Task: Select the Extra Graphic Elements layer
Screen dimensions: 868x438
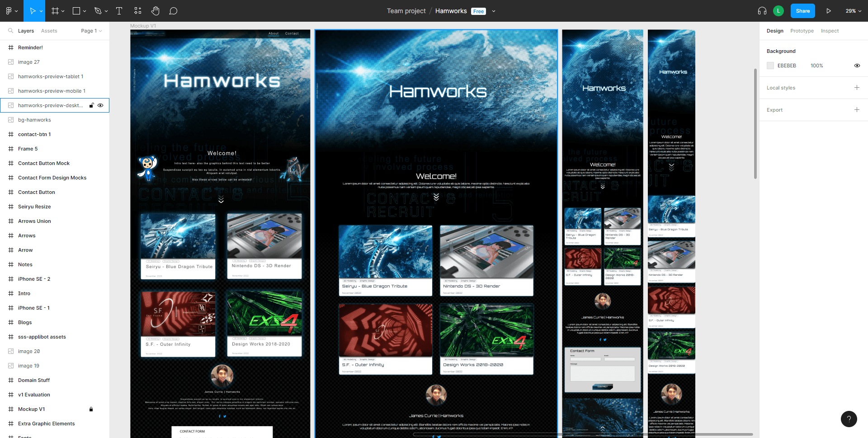Action: (x=55, y=424)
